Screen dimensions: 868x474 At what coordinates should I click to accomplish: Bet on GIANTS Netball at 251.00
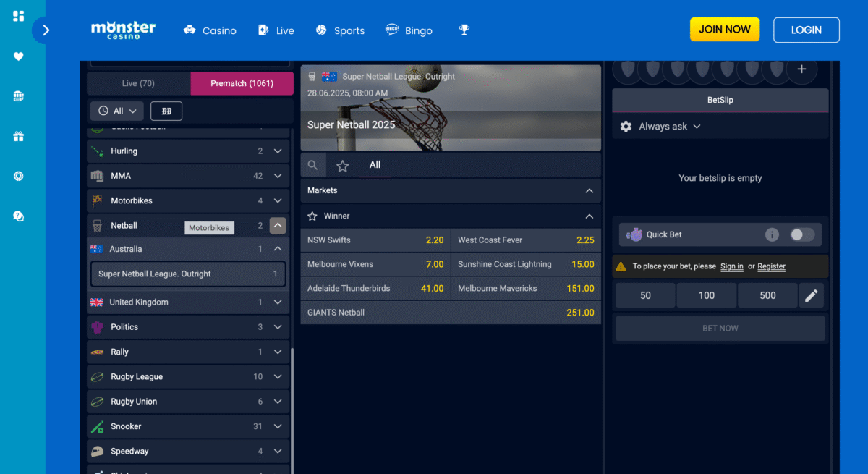[451, 313]
